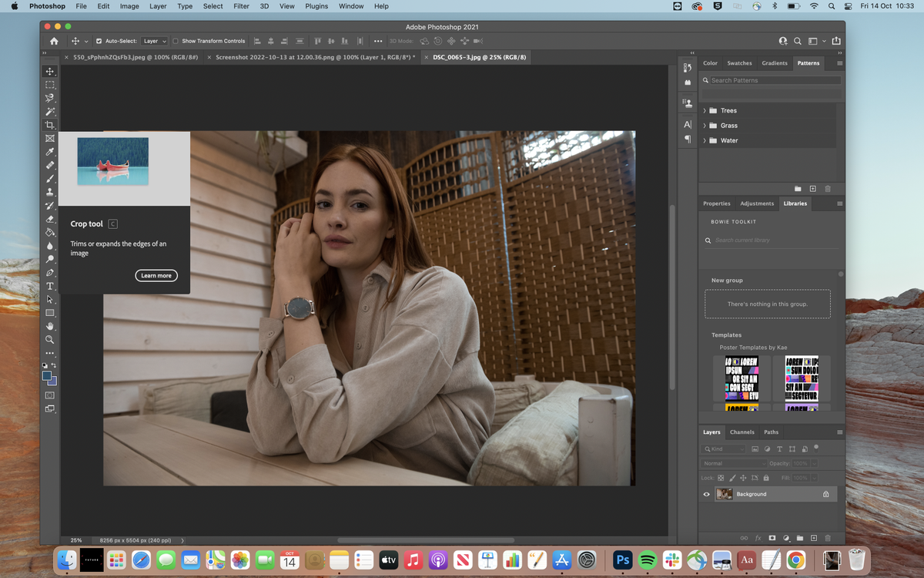Switch to the Channels tab
This screenshot has height=578, width=924.
742,432
